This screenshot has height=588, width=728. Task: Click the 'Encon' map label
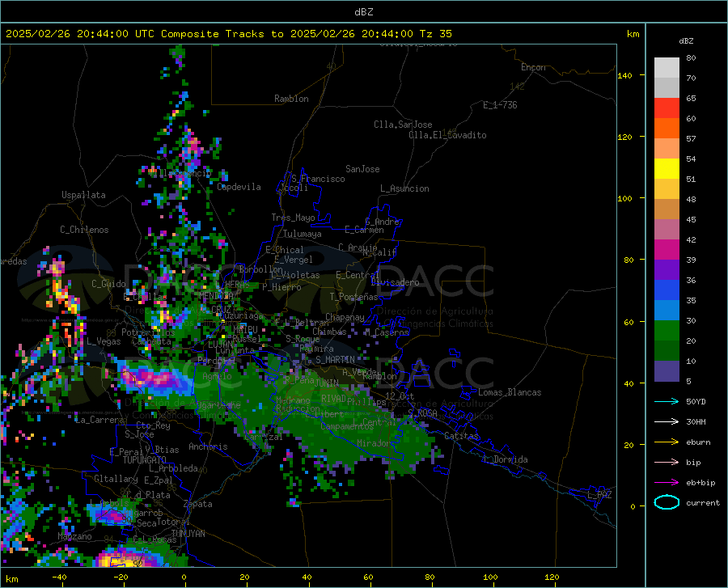533,67
